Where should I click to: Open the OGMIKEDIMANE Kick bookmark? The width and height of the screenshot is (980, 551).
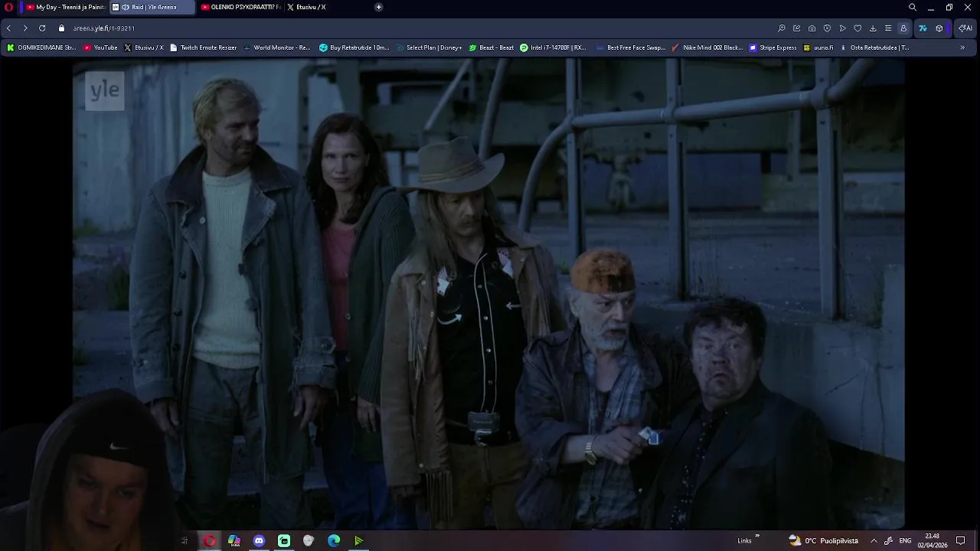pyautogui.click(x=41, y=47)
